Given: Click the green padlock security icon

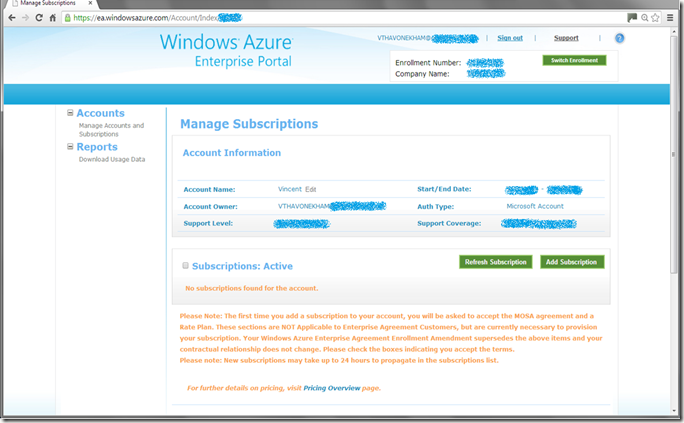Looking at the screenshot, I should 68,18.
